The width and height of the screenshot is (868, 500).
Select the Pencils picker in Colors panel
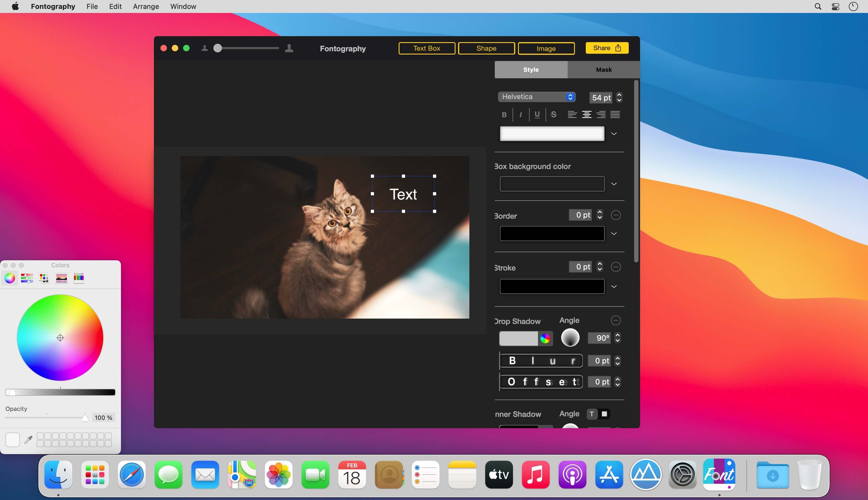click(x=79, y=278)
